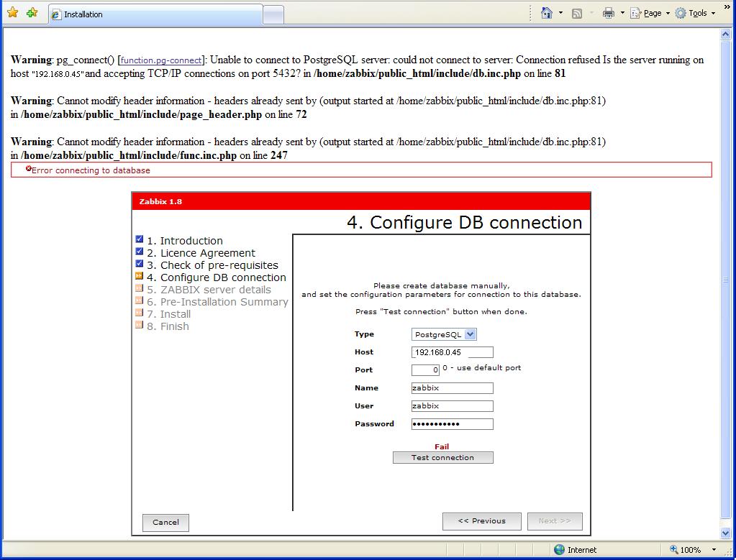Screen dimensions: 736x560
Task: Click the Add to Favorites icon
Action: (x=32, y=13)
